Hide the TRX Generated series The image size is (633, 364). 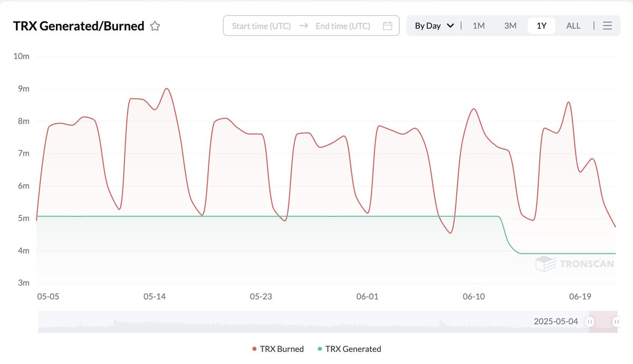tap(352, 349)
